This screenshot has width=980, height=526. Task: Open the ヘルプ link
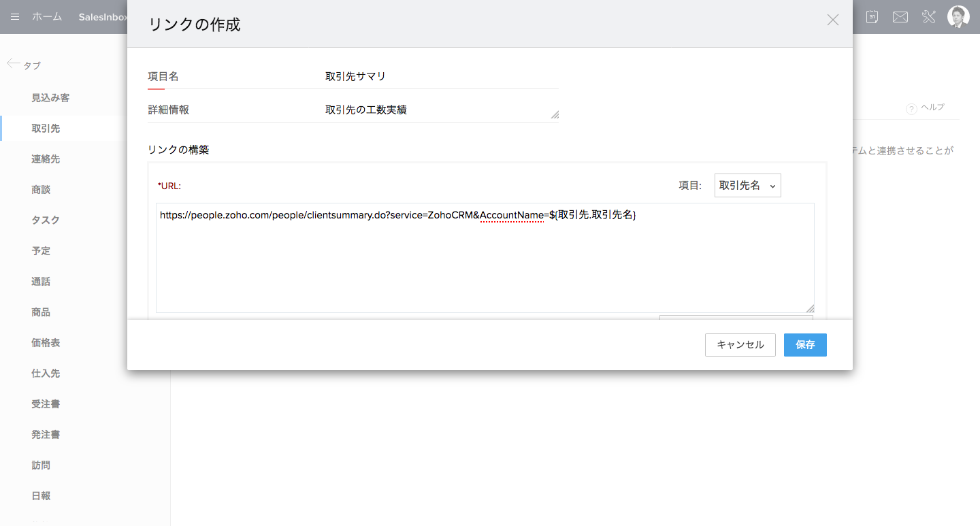click(932, 108)
